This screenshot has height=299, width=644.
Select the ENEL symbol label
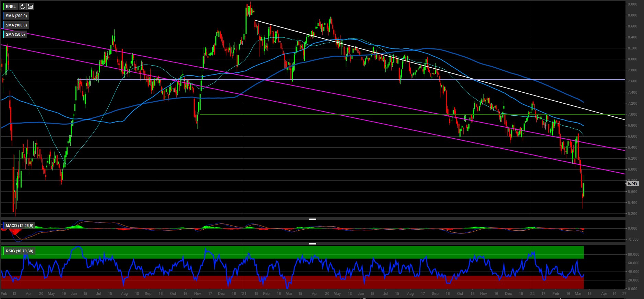coord(11,7)
